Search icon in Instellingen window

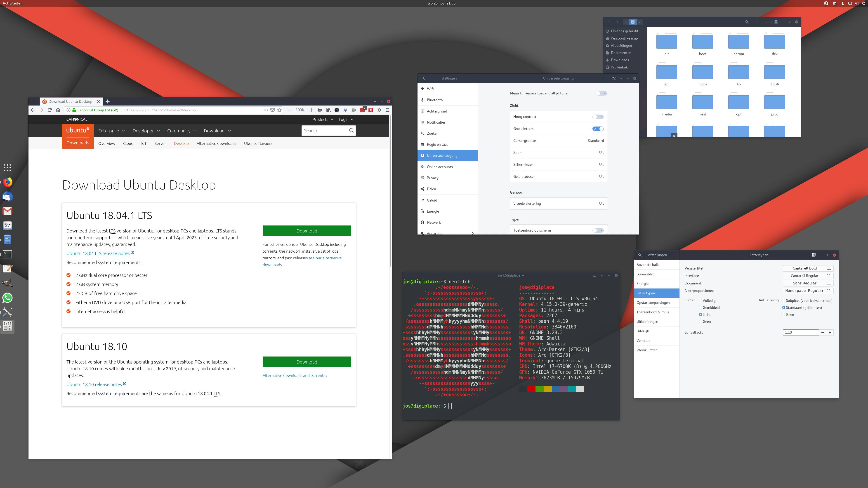tap(423, 78)
